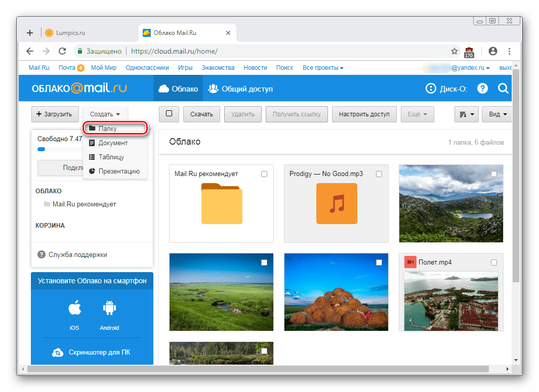Switch to the Общий доступ tab
This screenshot has height=392, width=539.
(241, 89)
